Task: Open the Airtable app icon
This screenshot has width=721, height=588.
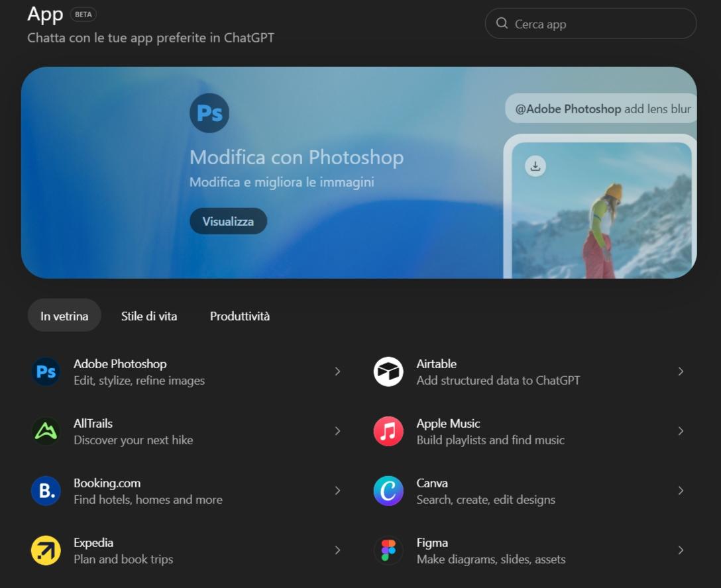Action: pyautogui.click(x=388, y=371)
